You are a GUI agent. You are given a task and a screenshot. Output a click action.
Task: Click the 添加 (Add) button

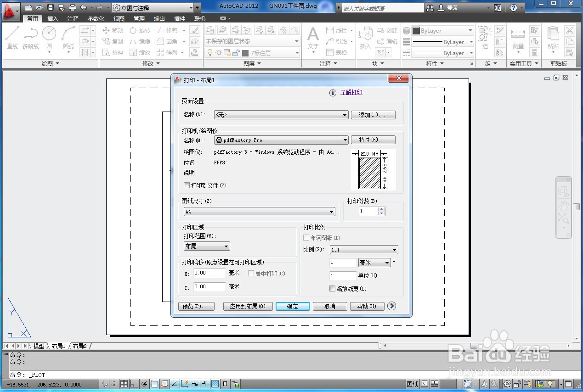point(373,115)
